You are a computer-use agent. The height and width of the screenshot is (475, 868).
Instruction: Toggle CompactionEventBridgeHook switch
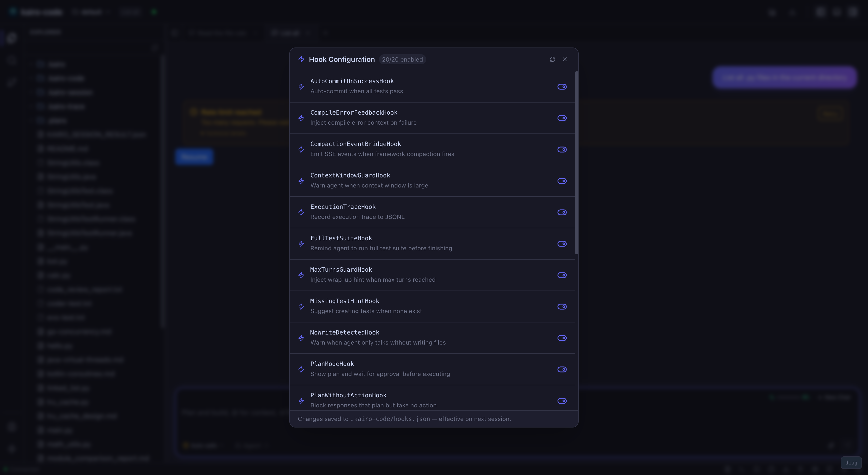tap(562, 149)
